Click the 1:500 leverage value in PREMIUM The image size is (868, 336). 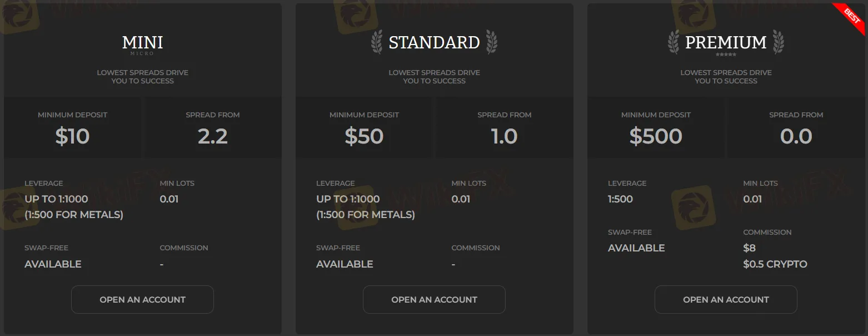click(x=620, y=199)
